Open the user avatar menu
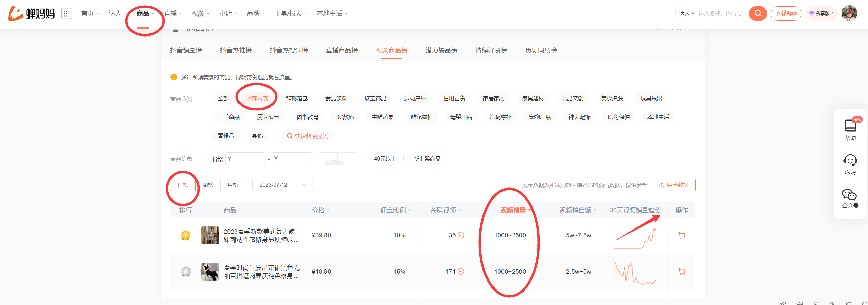The height and width of the screenshot is (305, 868). [x=849, y=13]
